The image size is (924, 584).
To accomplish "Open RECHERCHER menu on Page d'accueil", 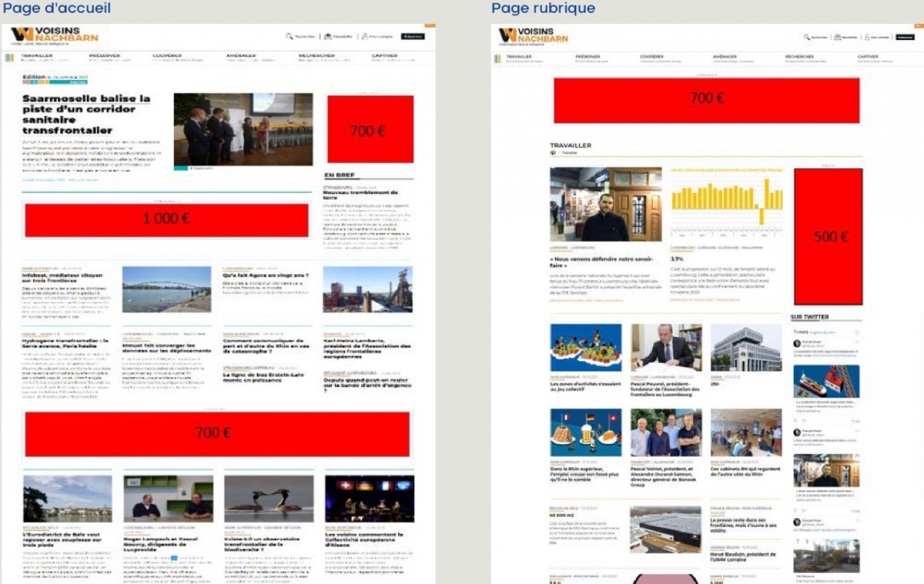I will tap(317, 56).
